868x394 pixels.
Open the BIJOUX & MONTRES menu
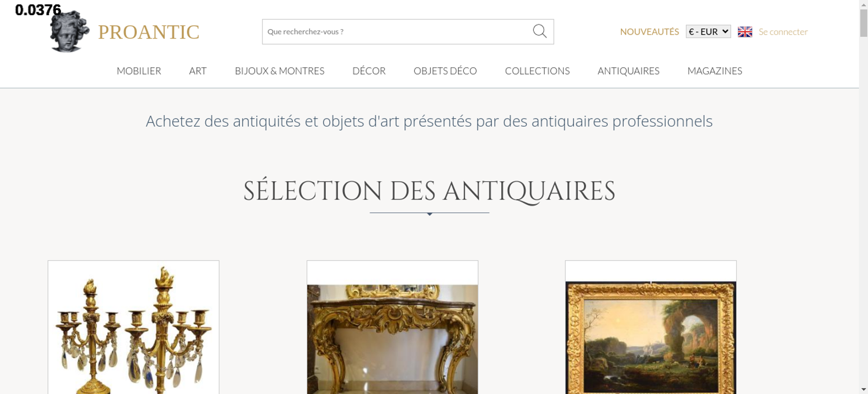click(279, 71)
